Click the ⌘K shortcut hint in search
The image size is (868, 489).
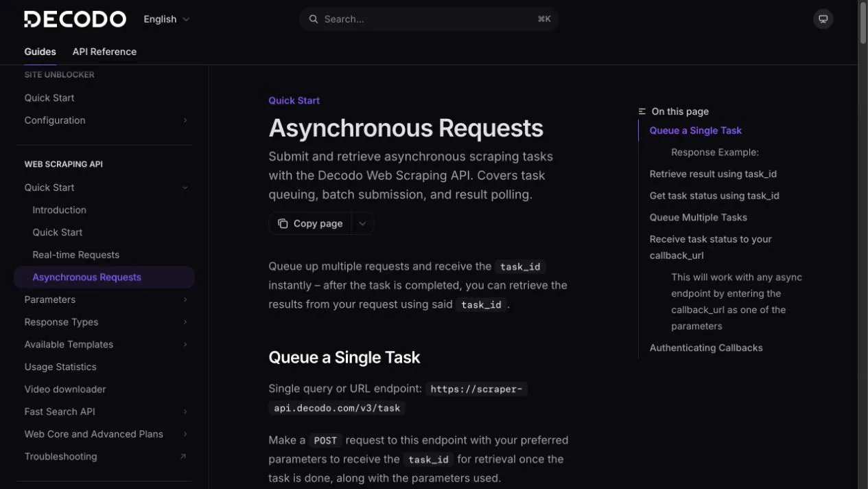pyautogui.click(x=544, y=19)
